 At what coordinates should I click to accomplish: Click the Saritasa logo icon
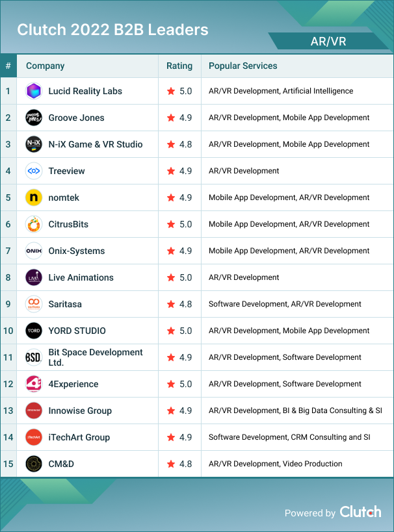point(34,304)
